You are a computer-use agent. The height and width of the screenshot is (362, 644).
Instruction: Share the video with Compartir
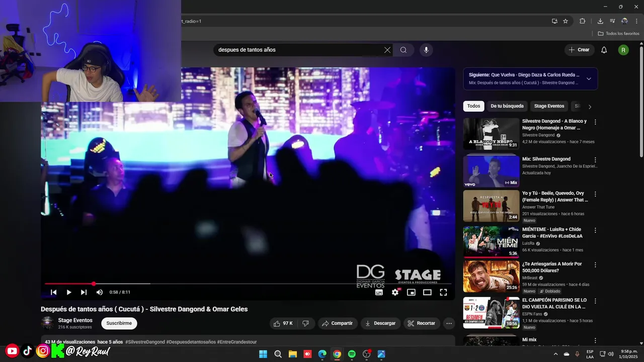(337, 323)
